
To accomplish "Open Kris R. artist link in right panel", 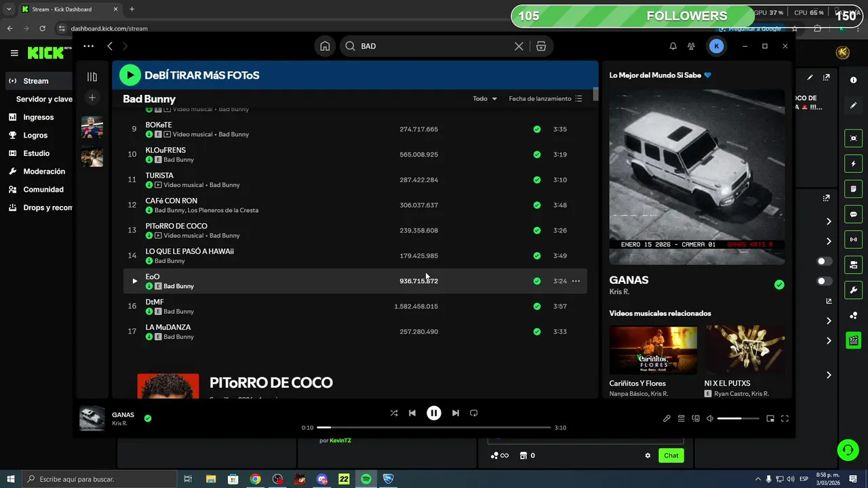I will (x=619, y=292).
